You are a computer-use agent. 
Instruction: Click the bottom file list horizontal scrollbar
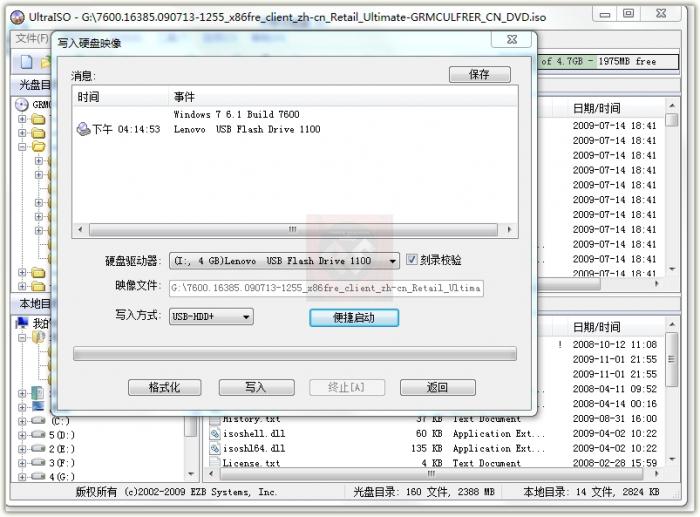[x=431, y=473]
